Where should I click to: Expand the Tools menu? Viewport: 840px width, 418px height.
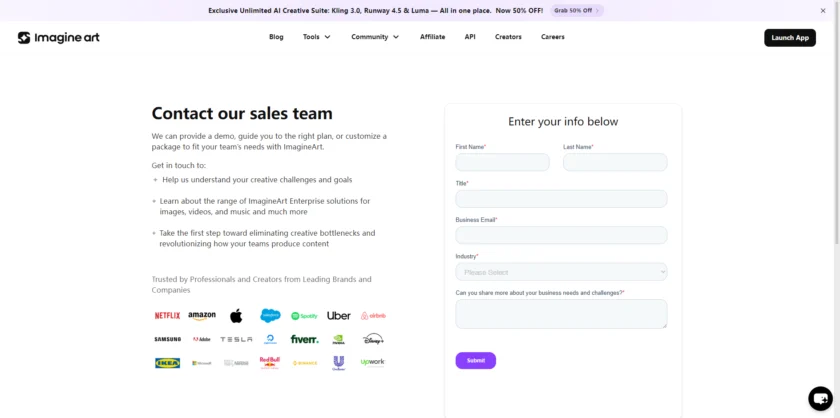click(x=316, y=37)
